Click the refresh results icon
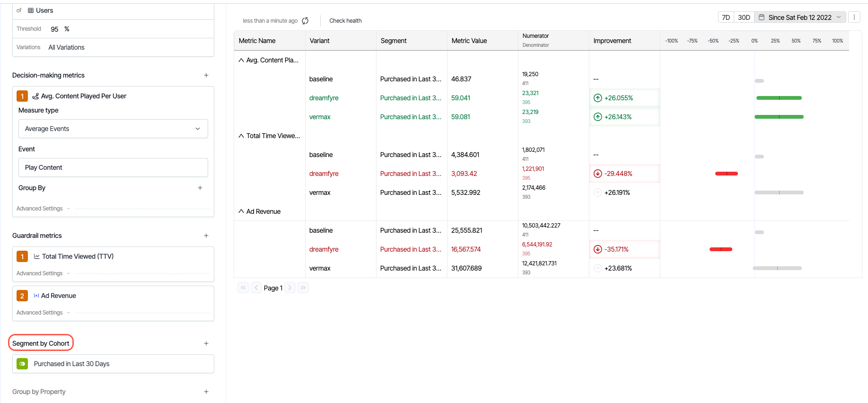This screenshot has height=403, width=868. (305, 21)
